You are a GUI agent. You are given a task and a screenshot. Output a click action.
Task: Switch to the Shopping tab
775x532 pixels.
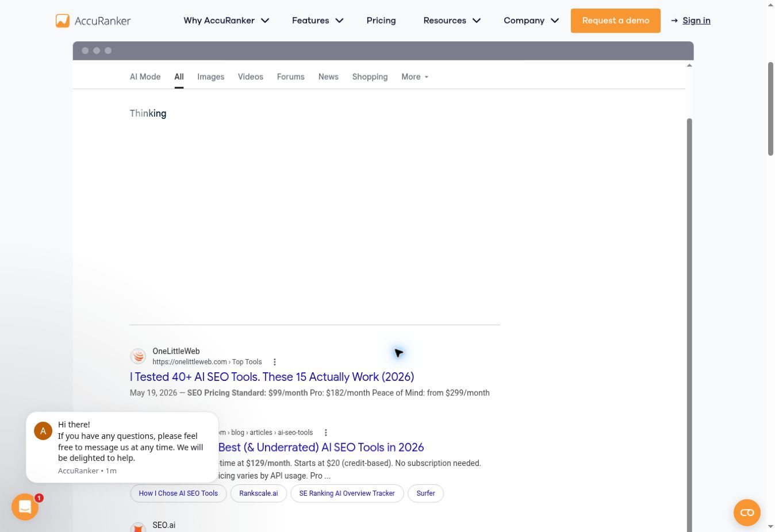[x=370, y=77]
